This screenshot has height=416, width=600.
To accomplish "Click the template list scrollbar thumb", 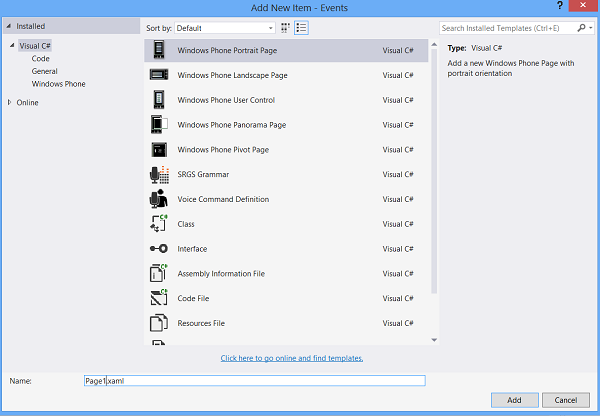I will tap(434, 171).
